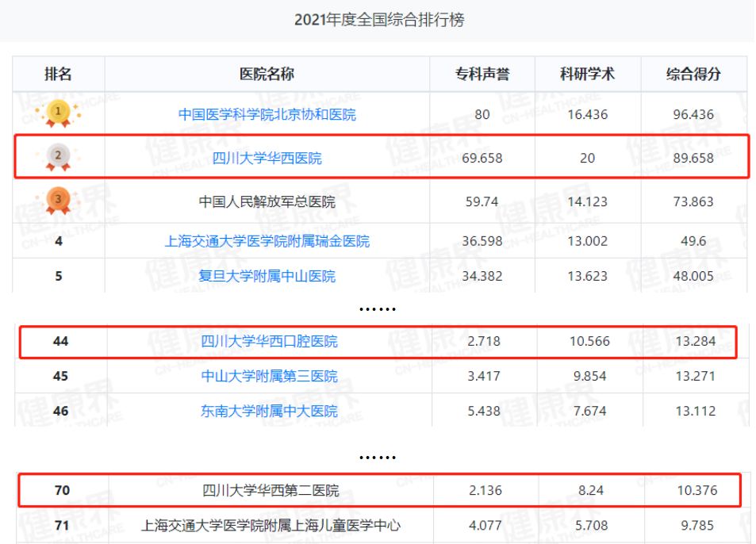The image size is (756, 544).
Task: Select 上海交通大学医学院附属上海儿童医学中心 name
Action: pyautogui.click(x=271, y=525)
